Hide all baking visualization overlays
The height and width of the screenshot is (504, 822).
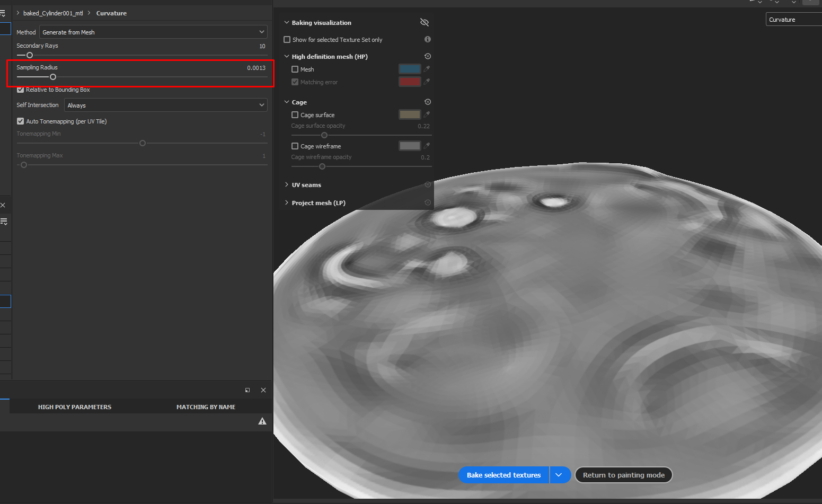click(x=424, y=22)
